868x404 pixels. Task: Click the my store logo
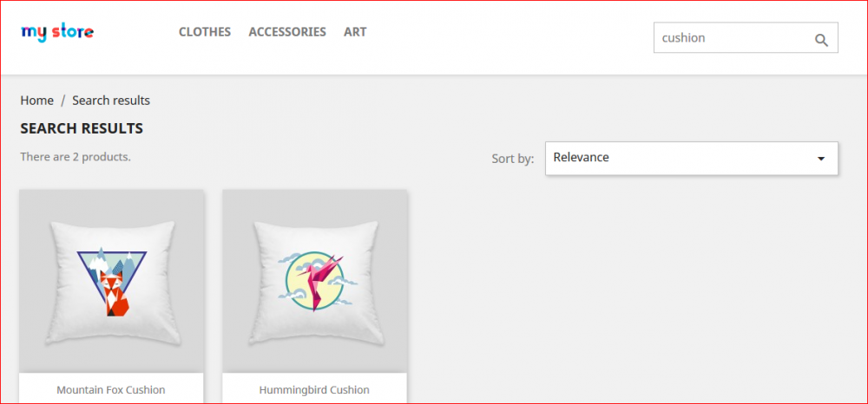click(x=57, y=33)
